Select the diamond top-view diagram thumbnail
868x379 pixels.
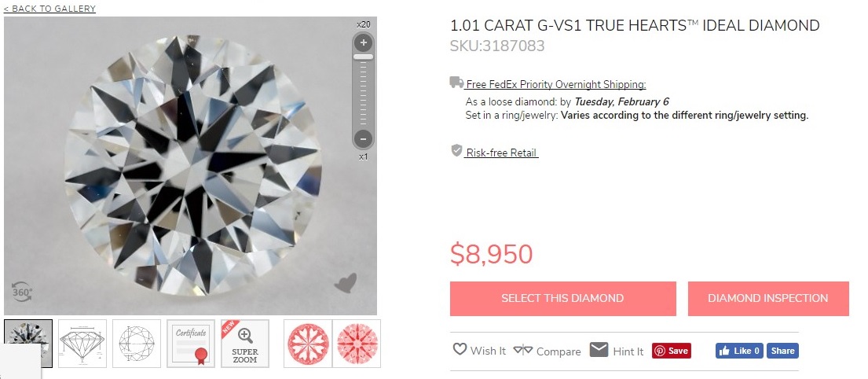pos(137,343)
